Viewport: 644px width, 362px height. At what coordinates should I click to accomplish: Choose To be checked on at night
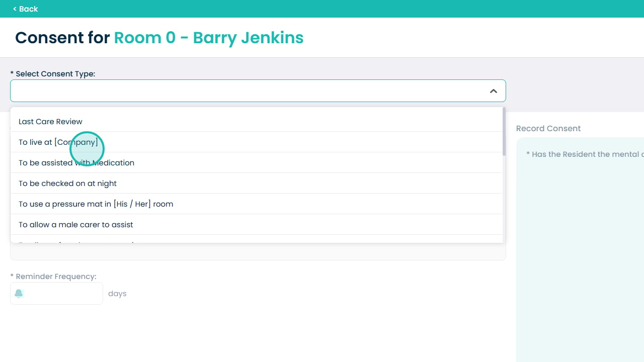[x=257, y=184]
